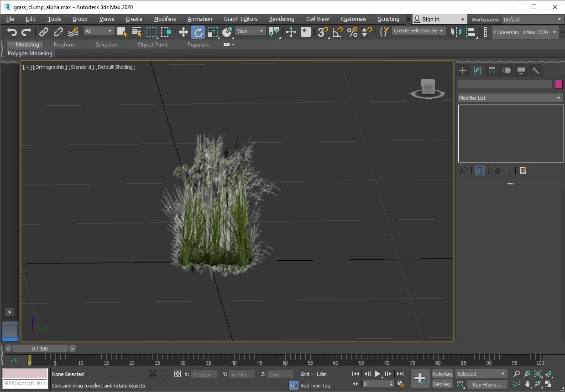Open the Workspaces Default dropdown
Image resolution: width=565 pixels, height=392 pixels.
point(533,20)
